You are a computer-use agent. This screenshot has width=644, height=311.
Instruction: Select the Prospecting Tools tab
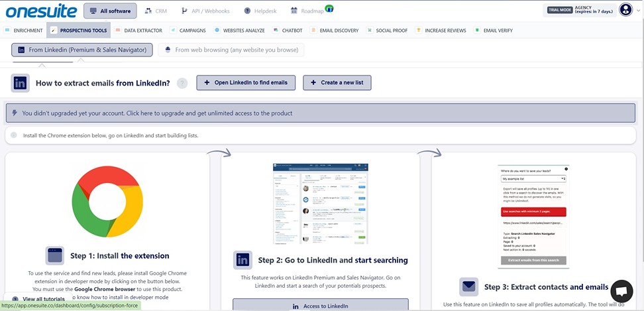79,31
